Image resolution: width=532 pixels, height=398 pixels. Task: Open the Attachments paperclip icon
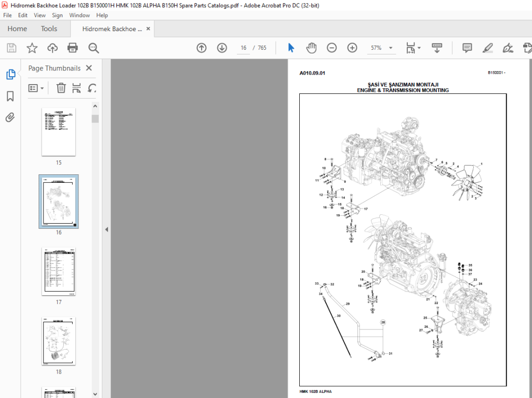(x=10, y=118)
